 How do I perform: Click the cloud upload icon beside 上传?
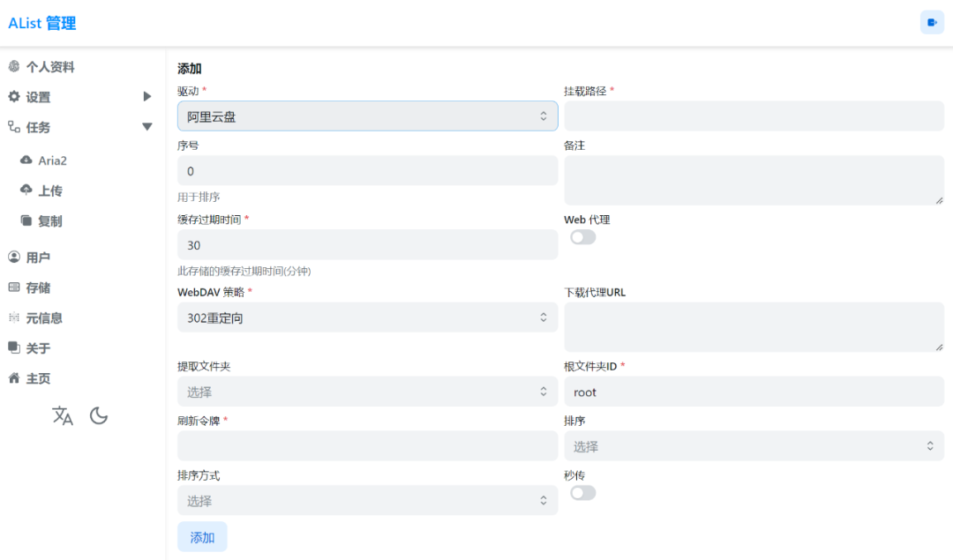click(26, 190)
